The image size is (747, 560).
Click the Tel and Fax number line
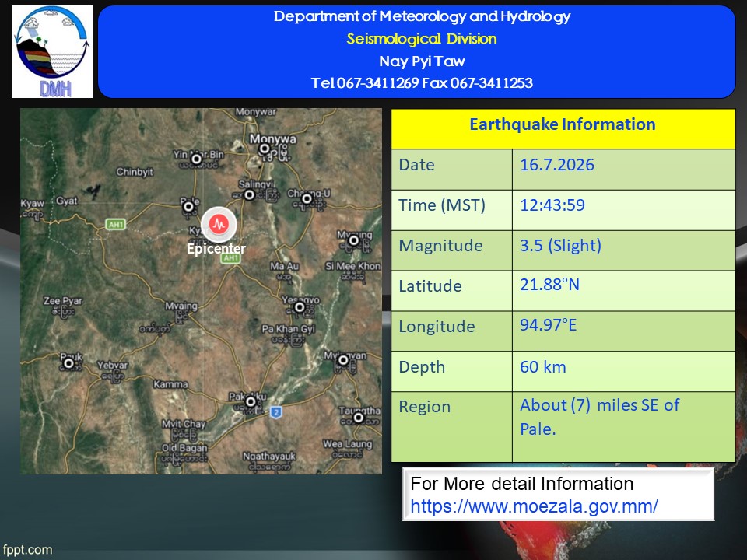click(x=422, y=83)
